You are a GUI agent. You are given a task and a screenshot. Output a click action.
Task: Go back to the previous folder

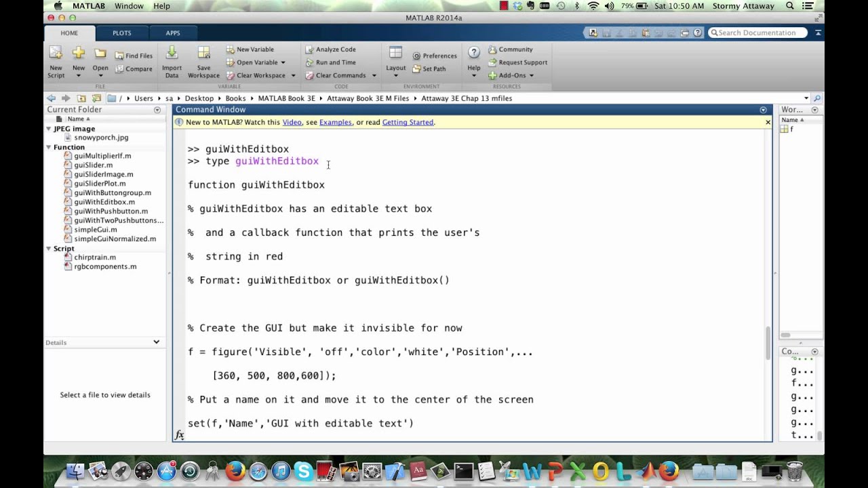coord(52,98)
